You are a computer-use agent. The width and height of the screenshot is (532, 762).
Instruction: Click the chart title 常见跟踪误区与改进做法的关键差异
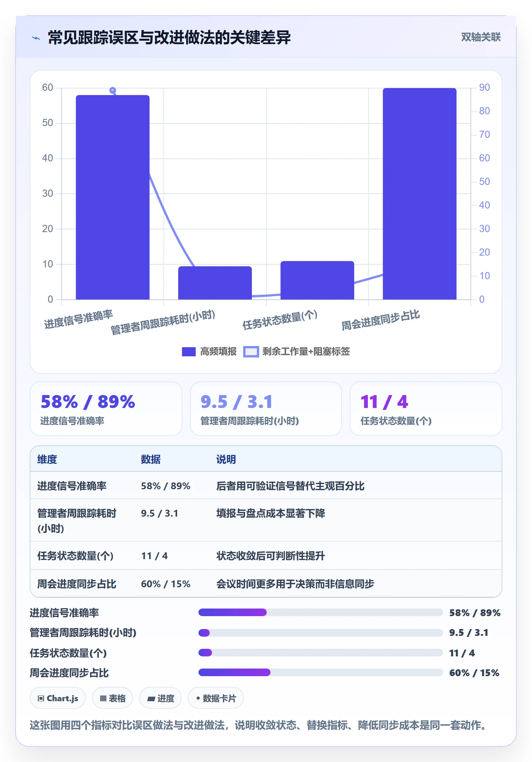pyautogui.click(x=169, y=38)
